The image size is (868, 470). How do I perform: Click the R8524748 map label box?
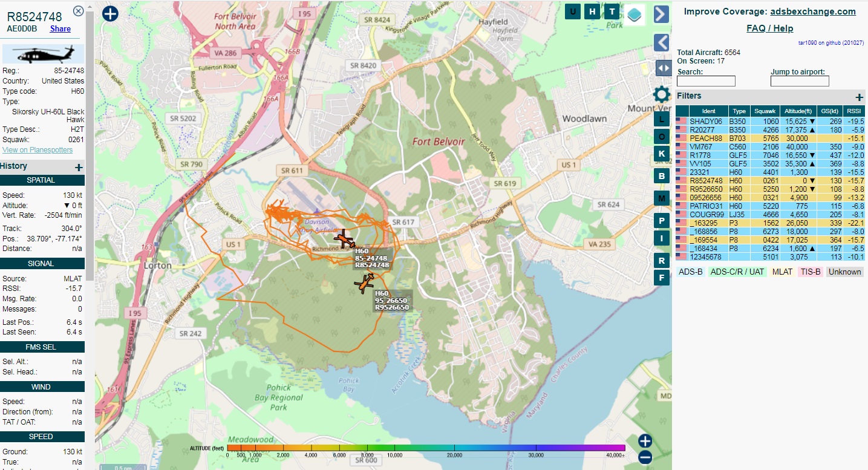[x=373, y=258]
